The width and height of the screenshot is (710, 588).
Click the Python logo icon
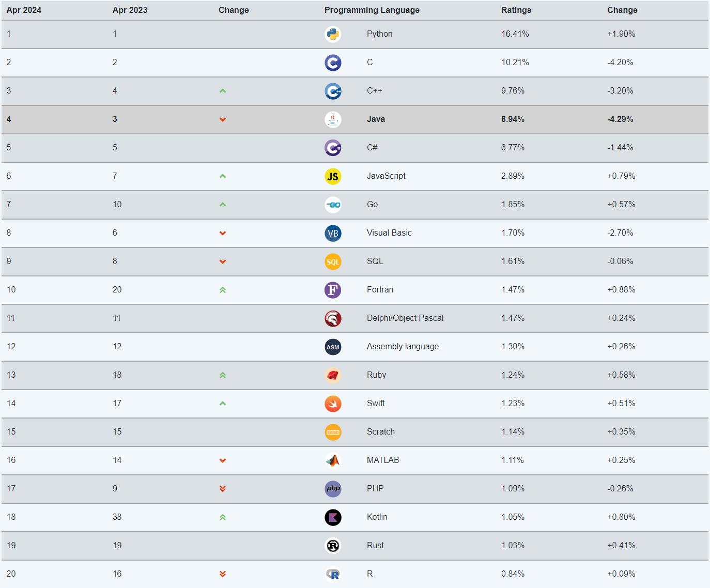[x=333, y=34]
